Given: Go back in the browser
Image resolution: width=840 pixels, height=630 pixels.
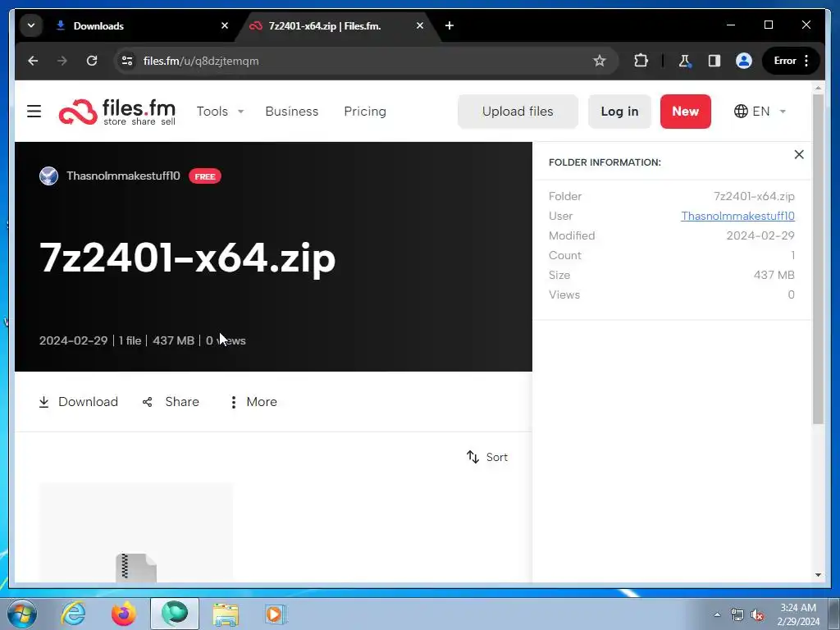Looking at the screenshot, I should pos(33,61).
